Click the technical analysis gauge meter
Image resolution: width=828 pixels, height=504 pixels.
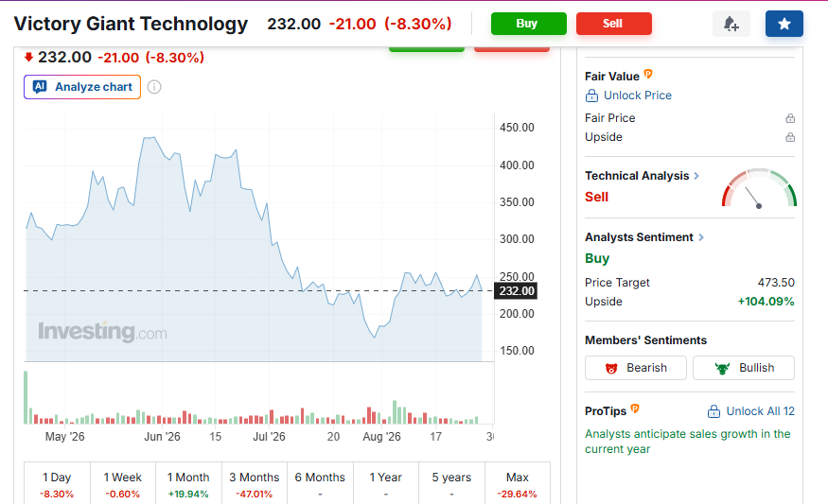[x=759, y=188]
